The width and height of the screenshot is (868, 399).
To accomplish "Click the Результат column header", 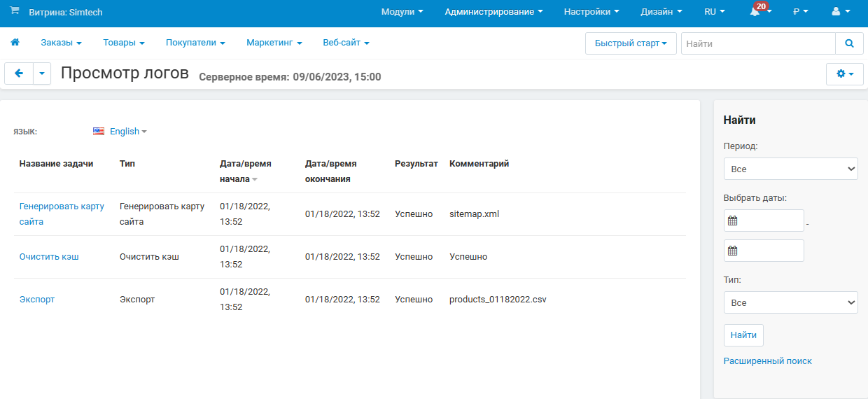I will click(x=416, y=164).
